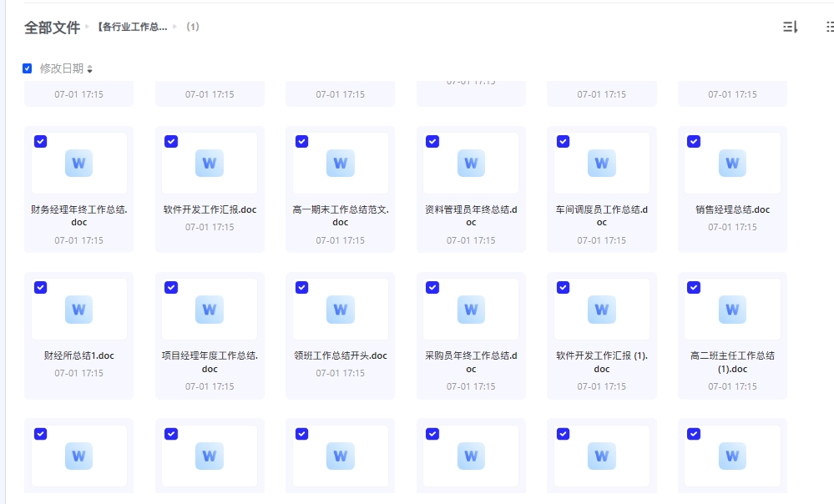Uncheck 资料管理员年终总结.doc checkbox

432,141
